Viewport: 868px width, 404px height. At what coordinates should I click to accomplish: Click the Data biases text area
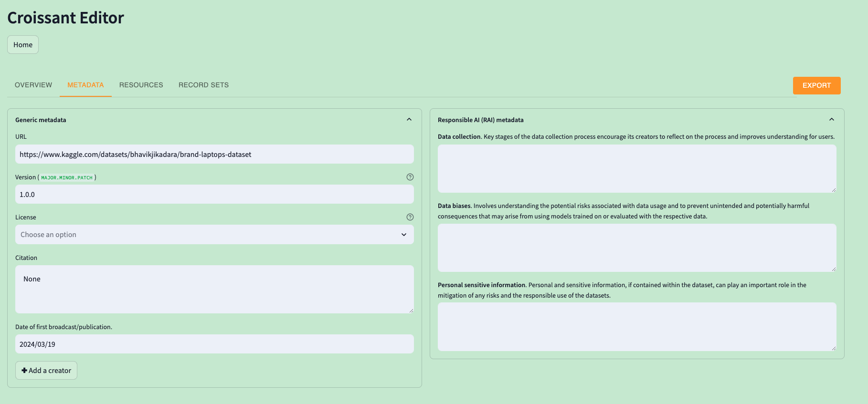[x=636, y=248]
